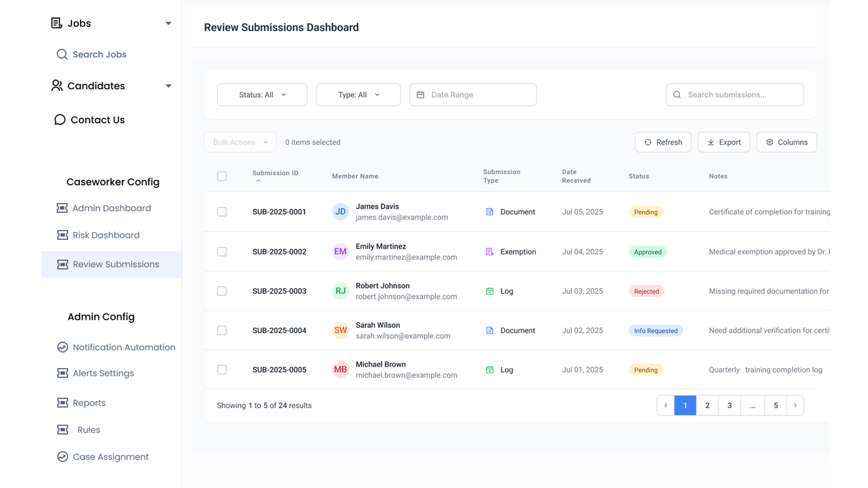The image size is (868, 488).
Task: Go to previous page with left chevron
Action: 665,405
